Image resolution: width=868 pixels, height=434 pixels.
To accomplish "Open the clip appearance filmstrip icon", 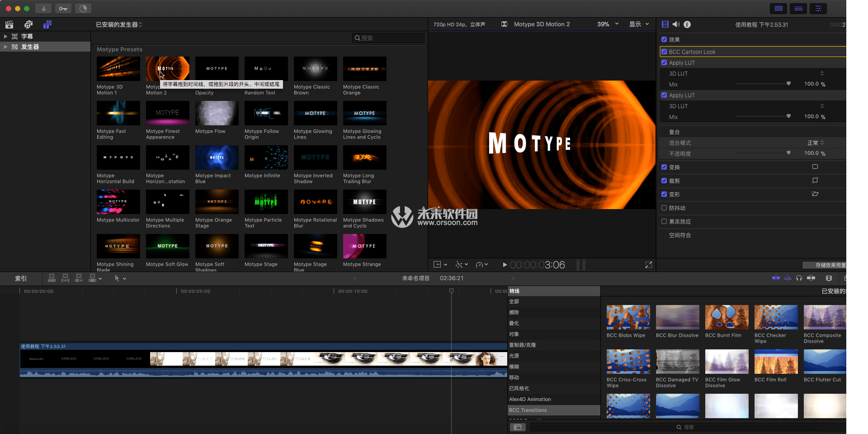I will (829, 278).
